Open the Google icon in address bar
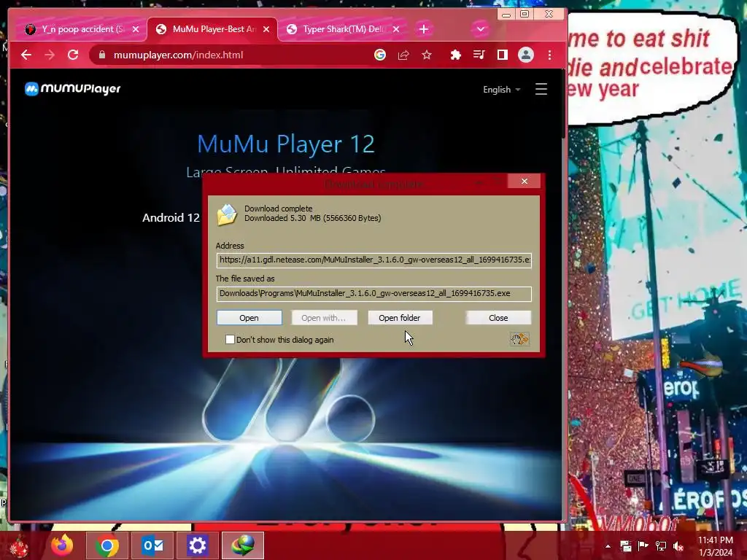 (x=379, y=55)
